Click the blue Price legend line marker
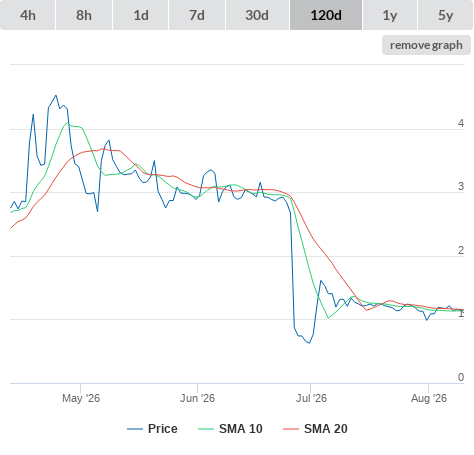 [x=135, y=429]
